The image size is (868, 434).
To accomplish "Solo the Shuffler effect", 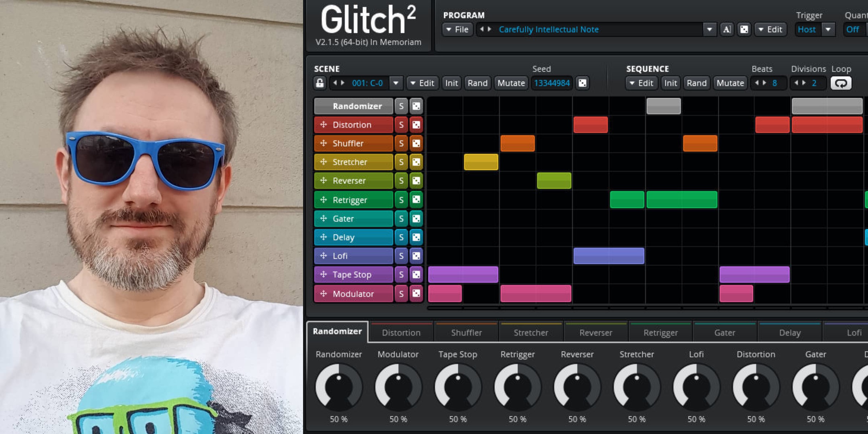I will (x=401, y=144).
